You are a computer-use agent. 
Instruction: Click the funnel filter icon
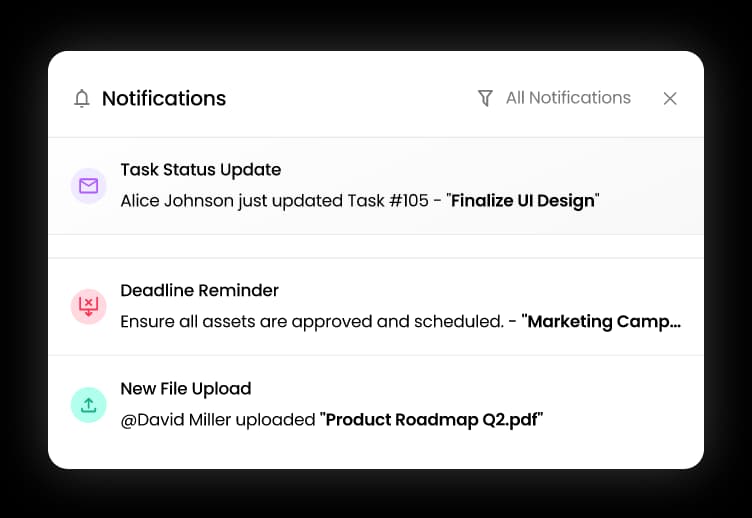(485, 98)
